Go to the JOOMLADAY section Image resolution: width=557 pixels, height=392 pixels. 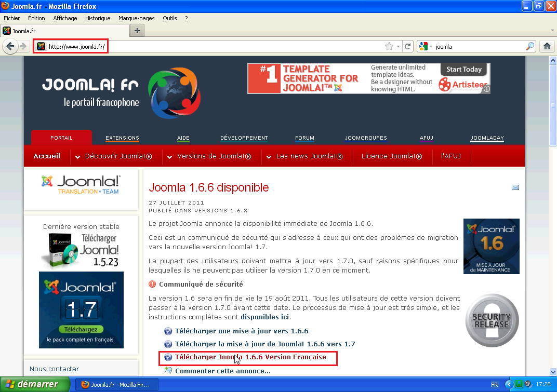click(x=487, y=138)
